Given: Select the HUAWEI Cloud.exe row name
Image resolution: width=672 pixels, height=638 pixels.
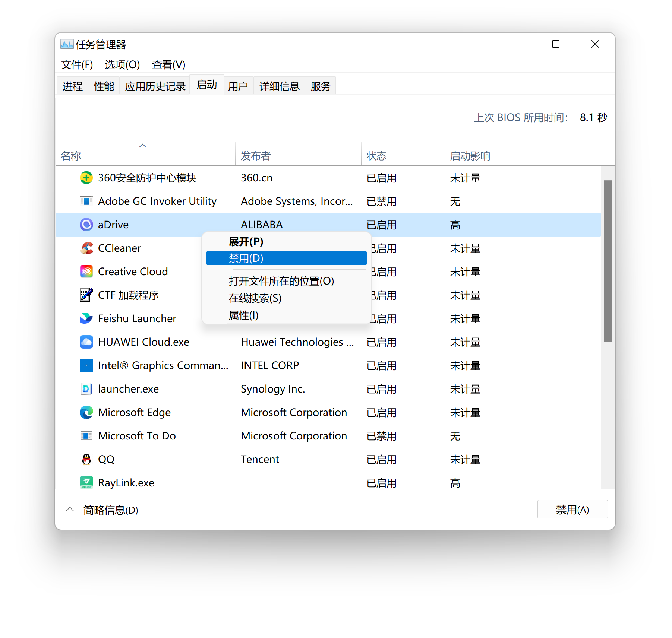Looking at the screenshot, I should click(x=143, y=342).
